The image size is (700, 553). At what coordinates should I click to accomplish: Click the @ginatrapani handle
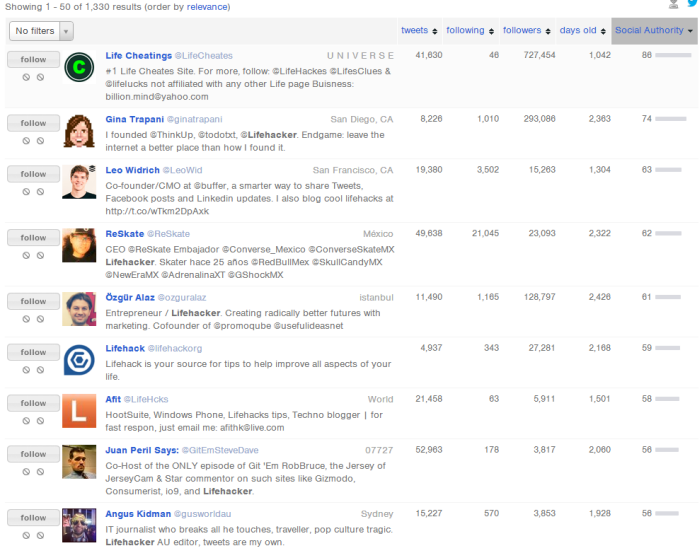click(x=194, y=120)
